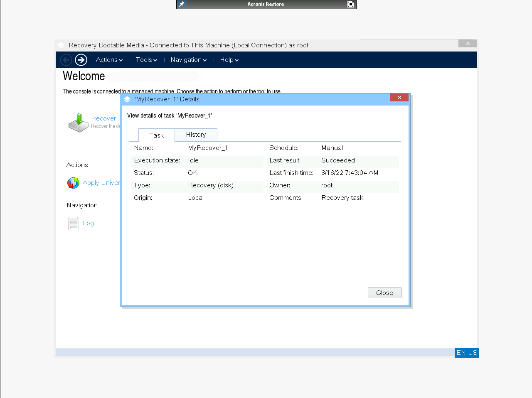Click the 'Acronis Restore' title text

click(266, 4)
